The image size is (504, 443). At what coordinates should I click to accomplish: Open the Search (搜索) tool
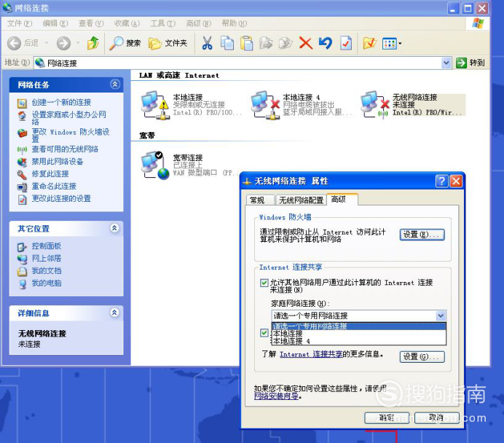pyautogui.click(x=125, y=43)
